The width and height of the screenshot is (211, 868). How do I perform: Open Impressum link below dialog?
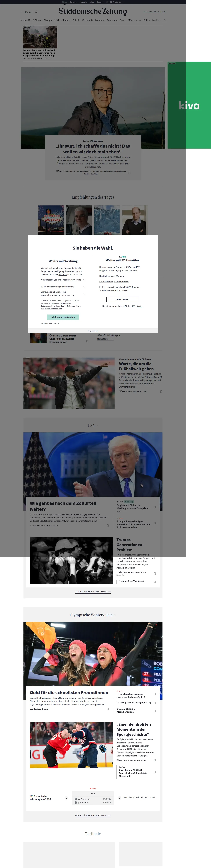93,331
